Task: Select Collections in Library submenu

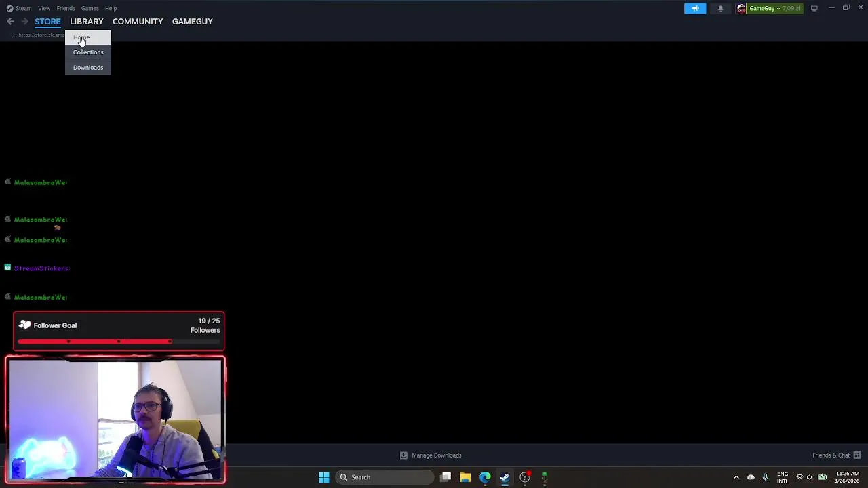Action: tap(88, 52)
